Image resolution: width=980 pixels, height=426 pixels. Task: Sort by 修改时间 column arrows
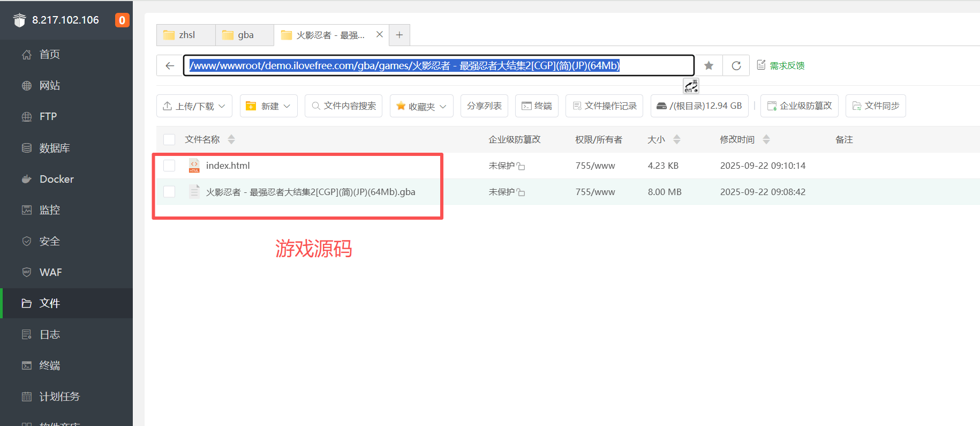pos(766,139)
